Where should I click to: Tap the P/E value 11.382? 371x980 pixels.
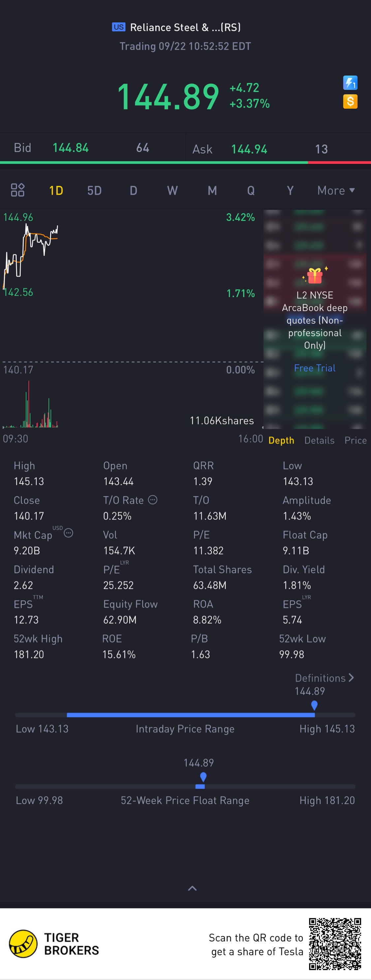[x=208, y=551]
